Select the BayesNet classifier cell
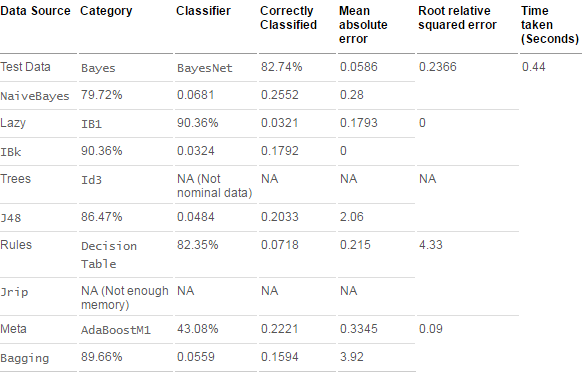 (205, 68)
